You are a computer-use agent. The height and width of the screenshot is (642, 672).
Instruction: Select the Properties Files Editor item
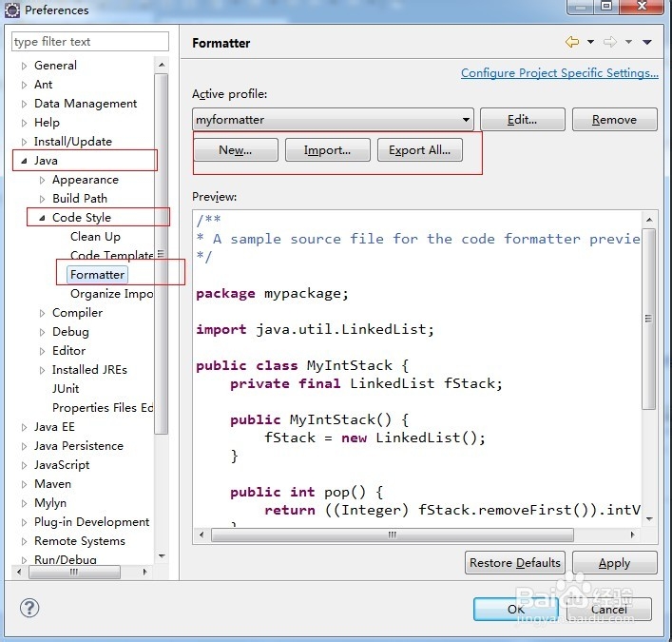pyautogui.click(x=103, y=407)
